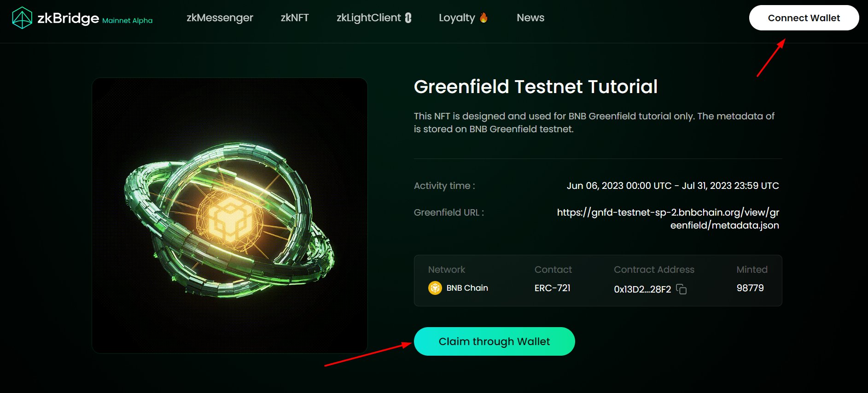
Task: Click the BNB Chain network name
Action: tap(467, 288)
